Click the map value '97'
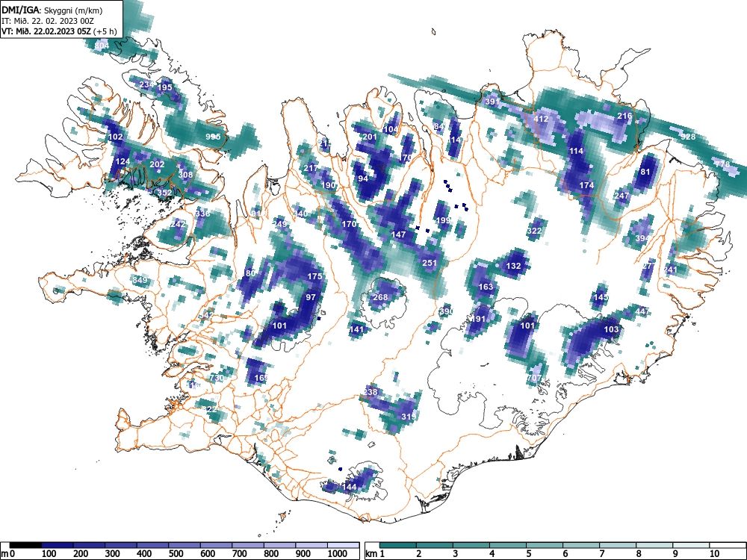 tap(311, 297)
